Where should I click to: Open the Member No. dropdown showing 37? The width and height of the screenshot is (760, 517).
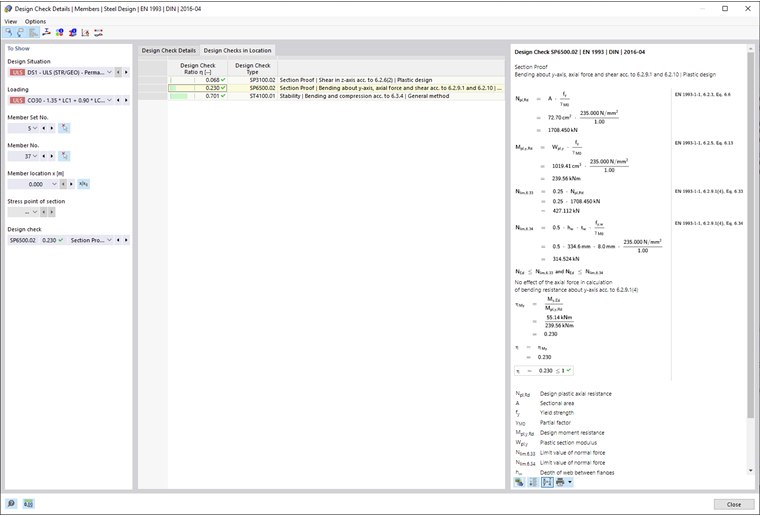coord(35,156)
